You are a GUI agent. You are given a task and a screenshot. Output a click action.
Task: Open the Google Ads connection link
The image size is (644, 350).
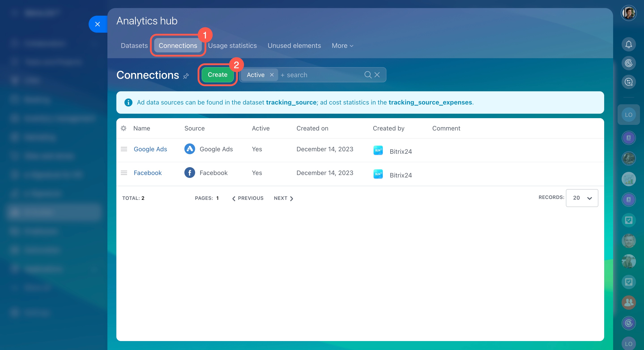point(150,149)
